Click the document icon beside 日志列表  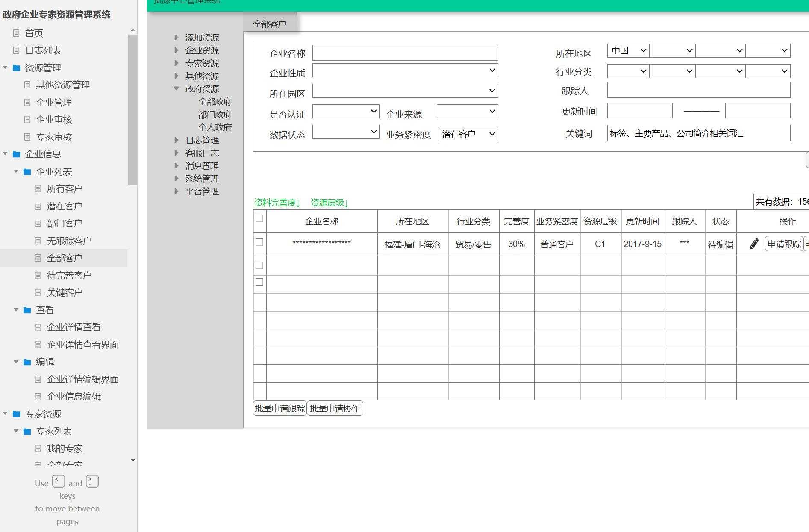pyautogui.click(x=17, y=50)
